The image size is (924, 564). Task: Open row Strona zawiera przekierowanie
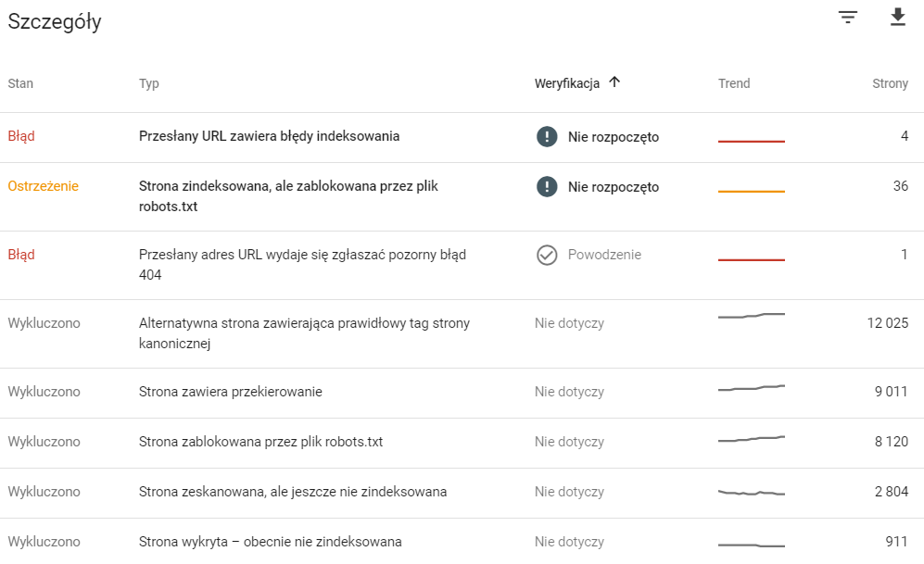coord(462,393)
